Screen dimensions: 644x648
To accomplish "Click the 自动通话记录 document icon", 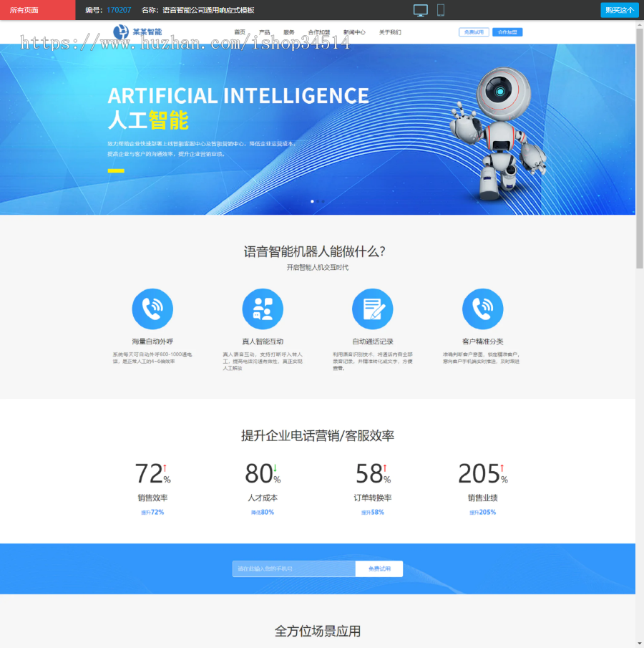I will [372, 309].
